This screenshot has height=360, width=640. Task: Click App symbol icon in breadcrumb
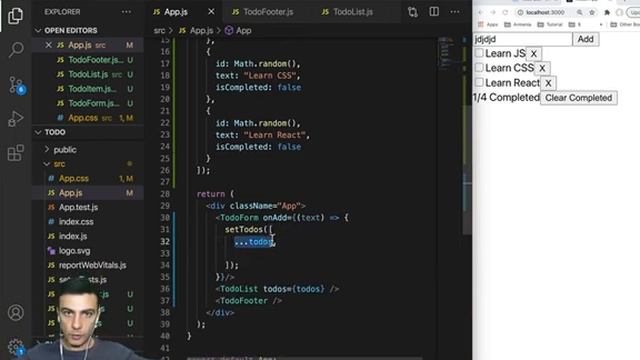[229, 30]
